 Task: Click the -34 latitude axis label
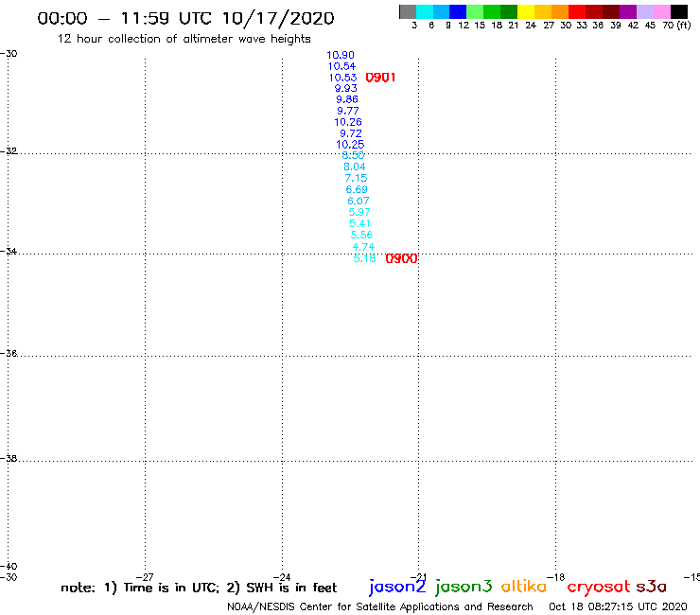coord(9,251)
